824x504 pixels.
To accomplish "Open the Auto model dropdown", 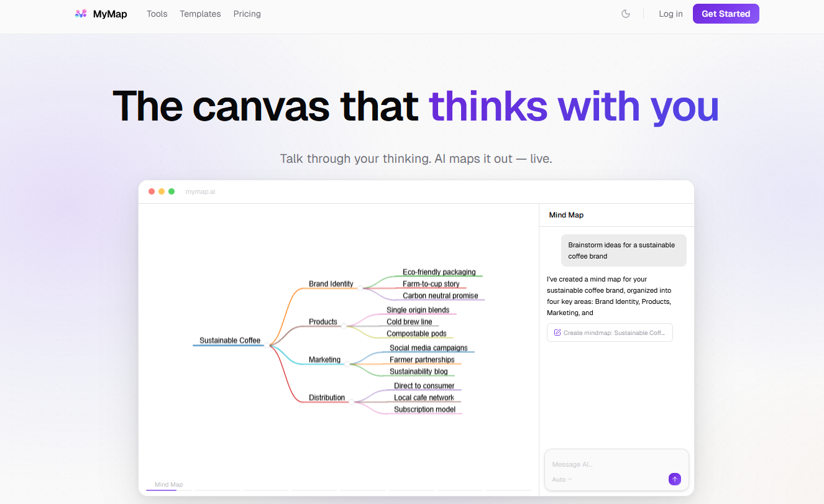I will click(x=562, y=479).
